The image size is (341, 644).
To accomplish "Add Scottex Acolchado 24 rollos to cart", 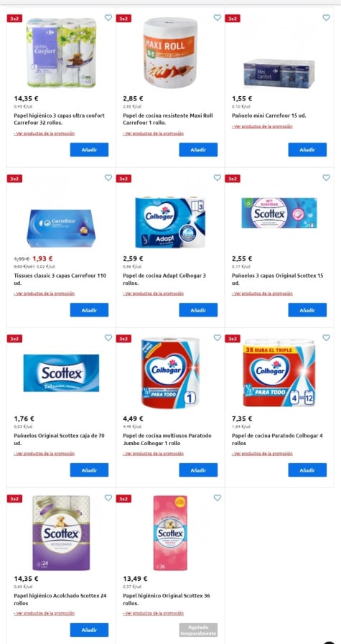I will click(x=89, y=630).
